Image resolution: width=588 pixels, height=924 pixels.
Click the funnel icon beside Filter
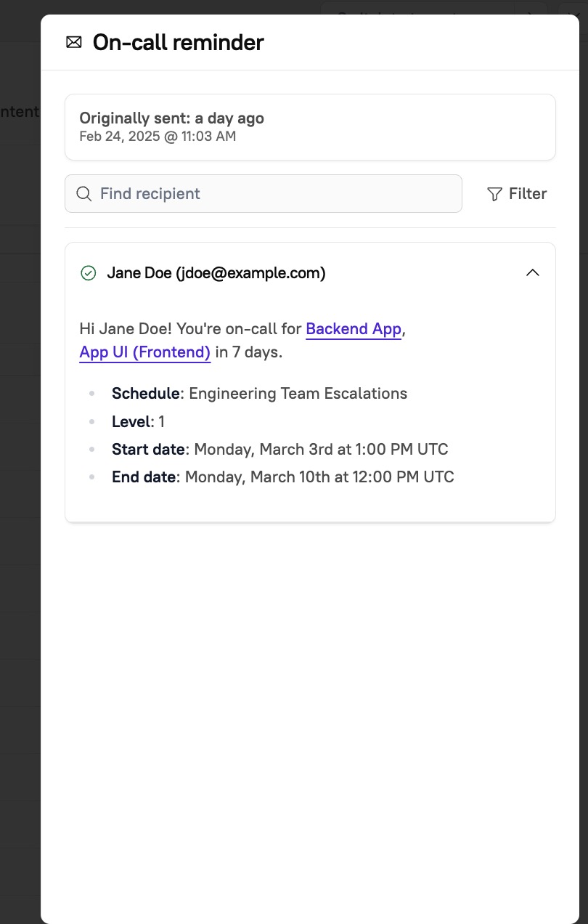pyautogui.click(x=494, y=194)
